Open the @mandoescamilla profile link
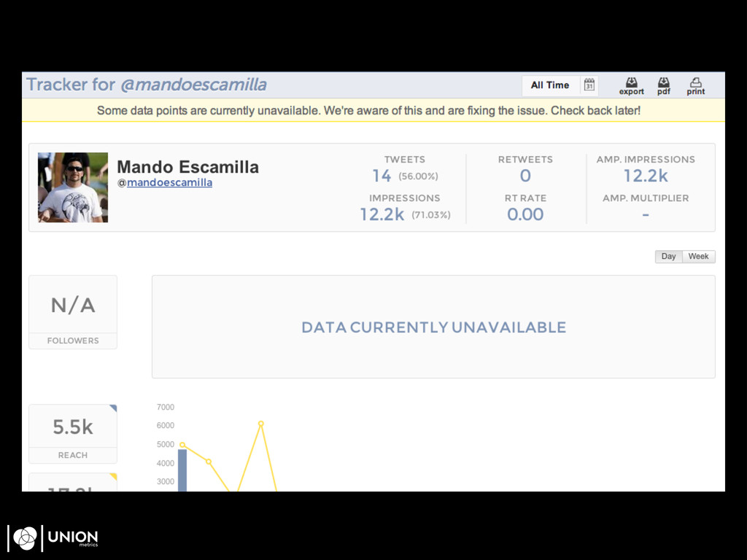 tap(169, 182)
